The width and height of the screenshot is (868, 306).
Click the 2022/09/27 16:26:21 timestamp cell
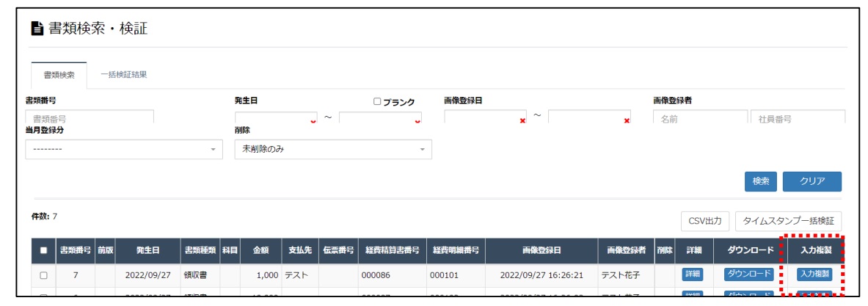pos(541,274)
